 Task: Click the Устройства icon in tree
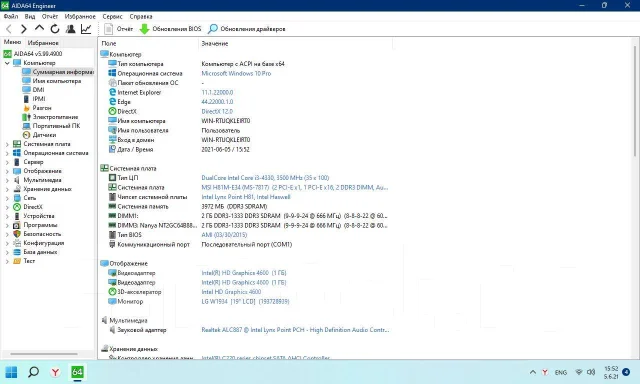click(x=17, y=216)
